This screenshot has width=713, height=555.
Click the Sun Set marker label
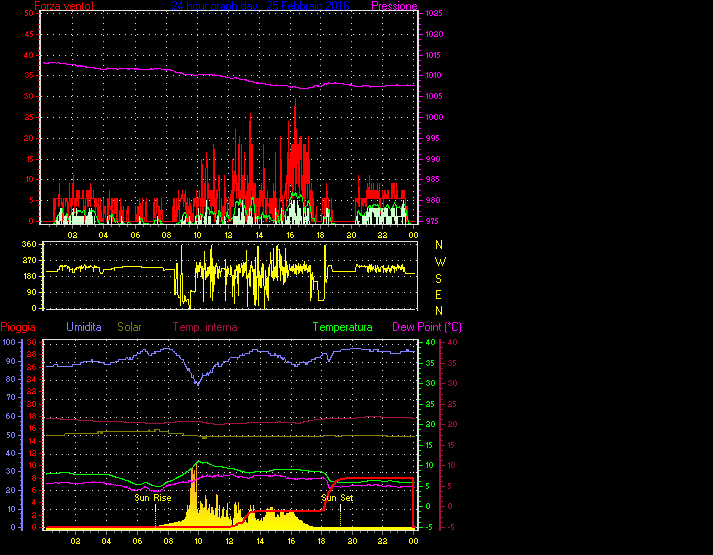click(x=336, y=497)
